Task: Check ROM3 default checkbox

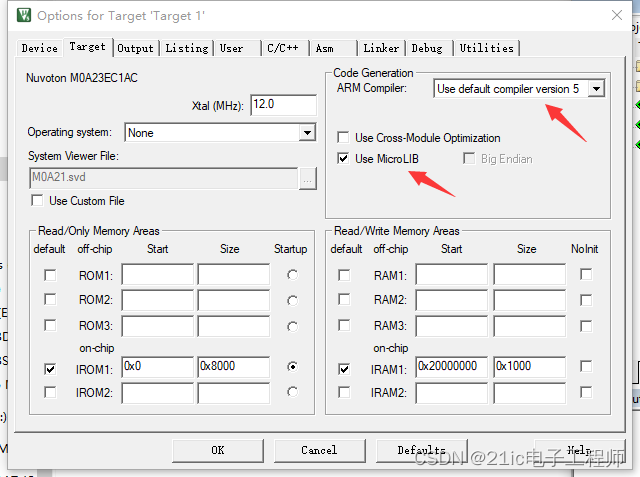Action: [50, 325]
